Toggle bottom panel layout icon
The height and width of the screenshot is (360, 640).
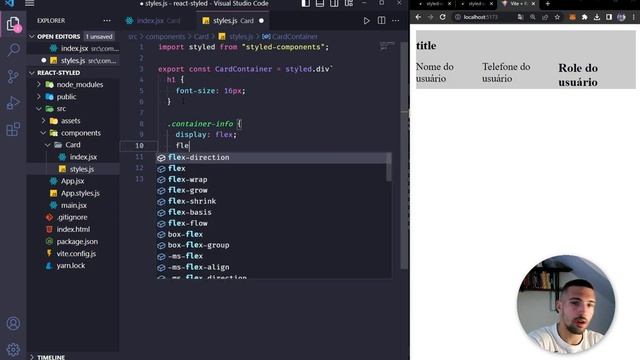320,3
